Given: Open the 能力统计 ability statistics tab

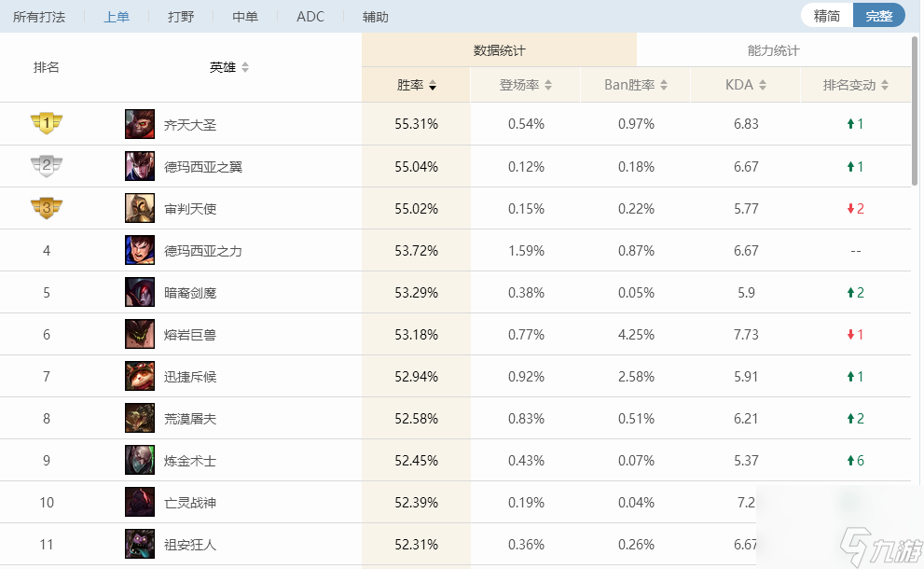Looking at the screenshot, I should click(774, 50).
